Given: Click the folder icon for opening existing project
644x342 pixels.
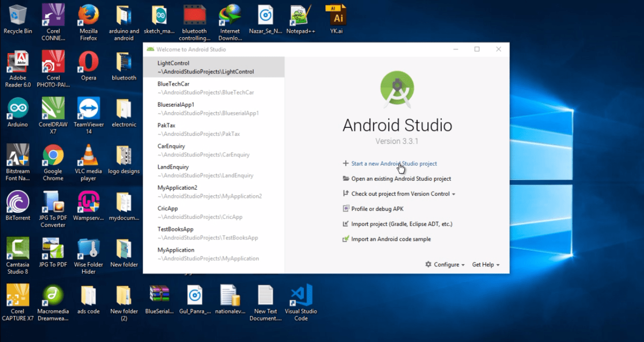Looking at the screenshot, I should point(345,178).
